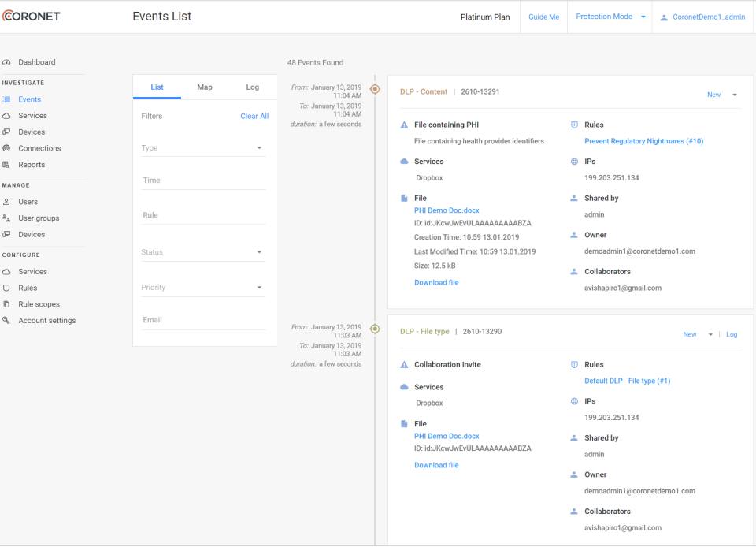The image size is (756, 547).
Task: Click demoadmin1@coronetdemo1.com owner in event 2610-13291
Action: pyautogui.click(x=639, y=251)
